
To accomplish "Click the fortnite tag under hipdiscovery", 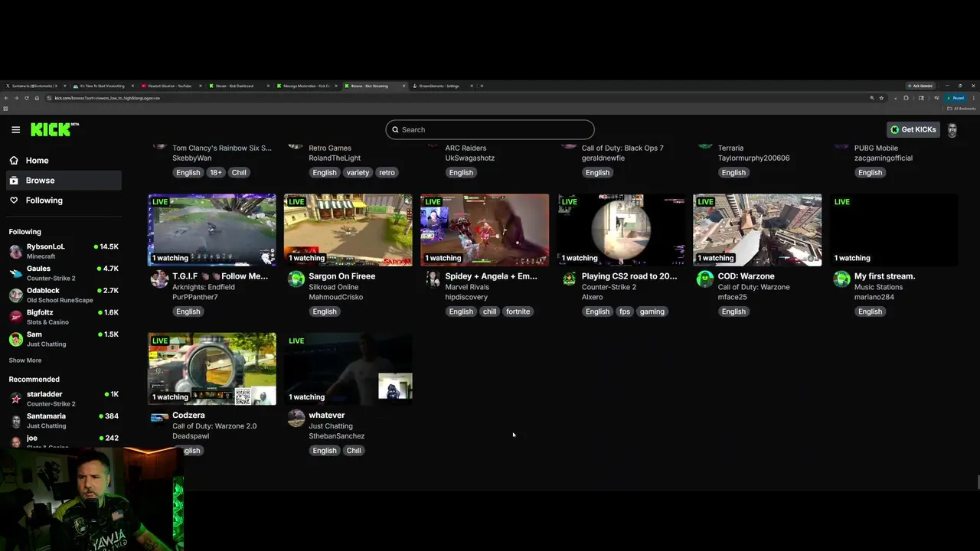I will point(518,311).
